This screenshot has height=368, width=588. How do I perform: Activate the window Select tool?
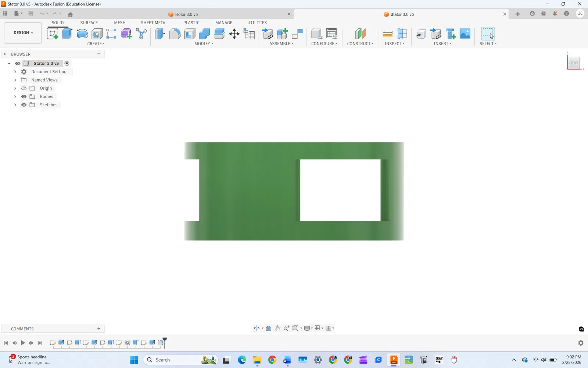[488, 34]
